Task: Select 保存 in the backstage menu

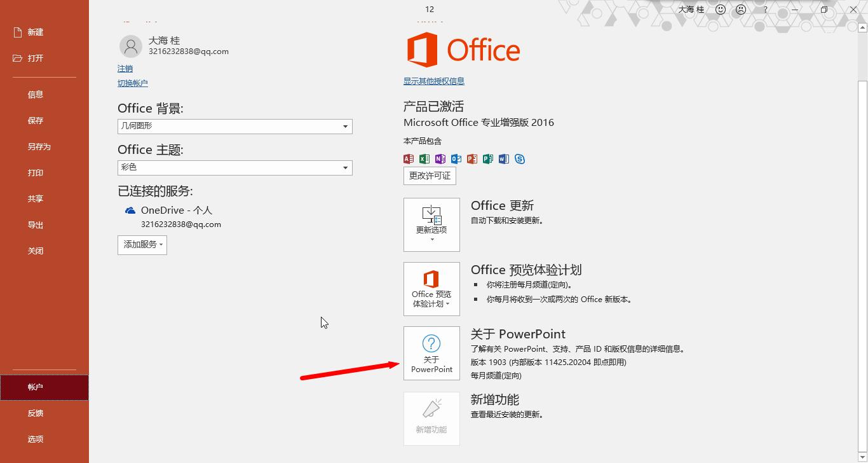Action: click(x=36, y=121)
